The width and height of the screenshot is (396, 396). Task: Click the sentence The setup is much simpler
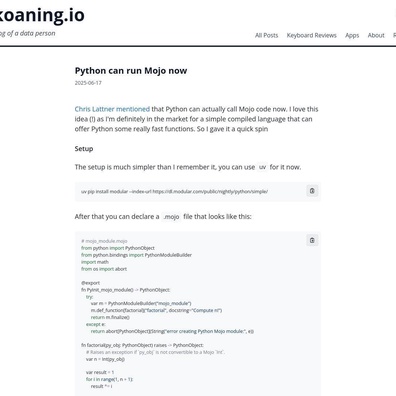coord(188,167)
